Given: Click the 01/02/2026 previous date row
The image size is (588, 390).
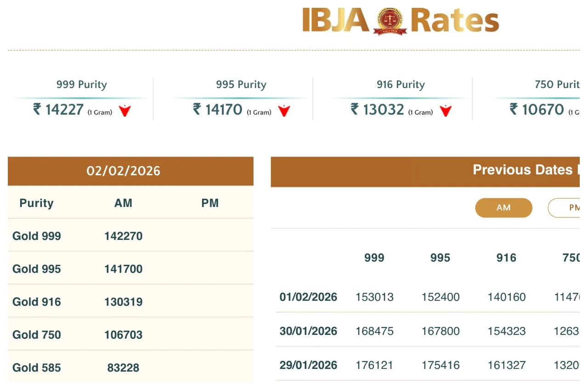Looking at the screenshot, I should (308, 297).
